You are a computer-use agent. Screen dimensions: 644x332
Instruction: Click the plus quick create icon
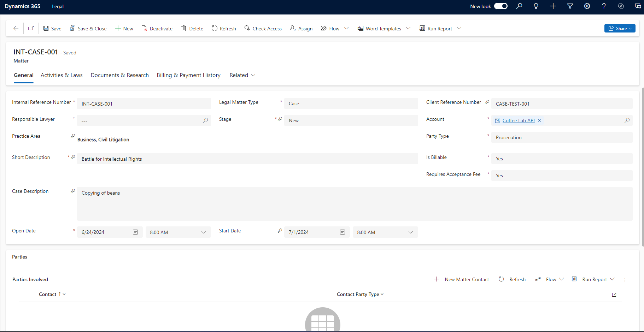click(x=553, y=6)
